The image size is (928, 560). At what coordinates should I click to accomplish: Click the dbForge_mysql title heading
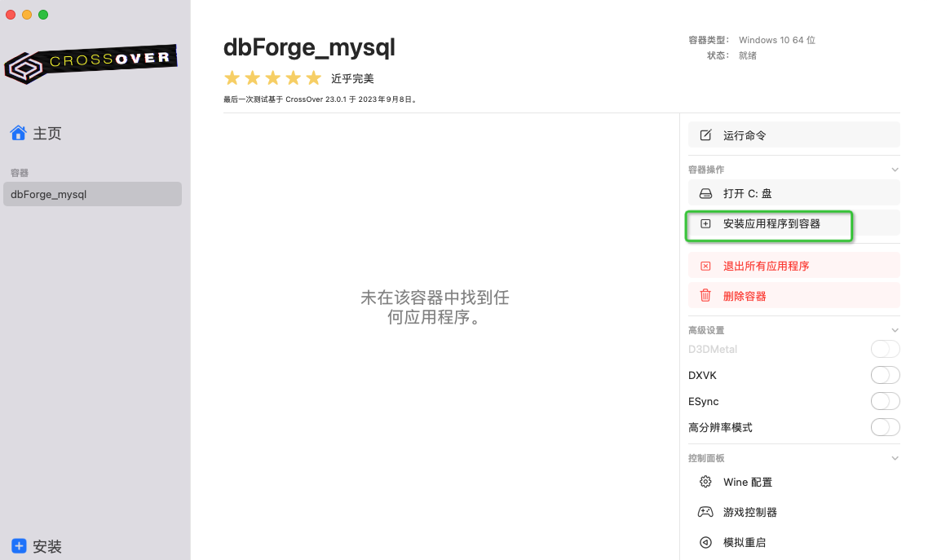[x=309, y=48]
